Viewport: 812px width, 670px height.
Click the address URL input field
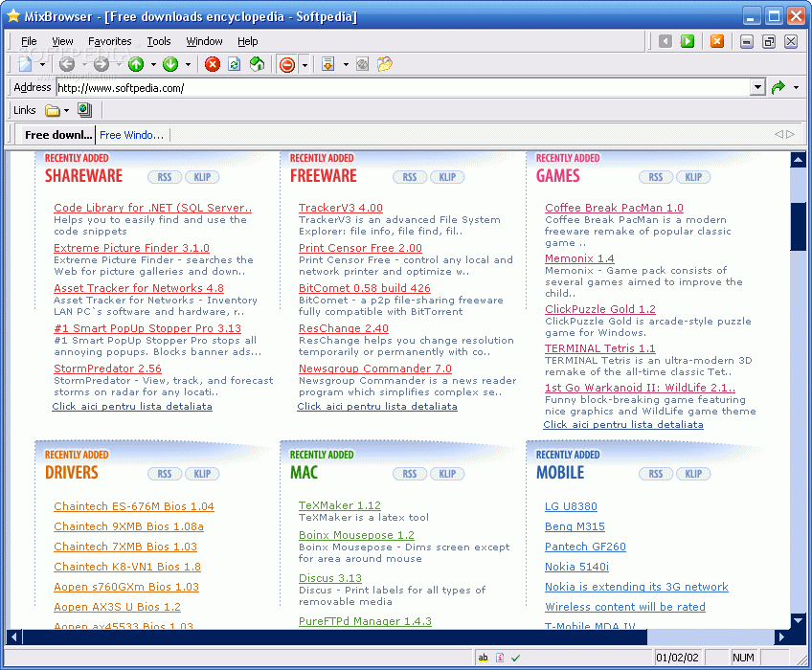403,87
